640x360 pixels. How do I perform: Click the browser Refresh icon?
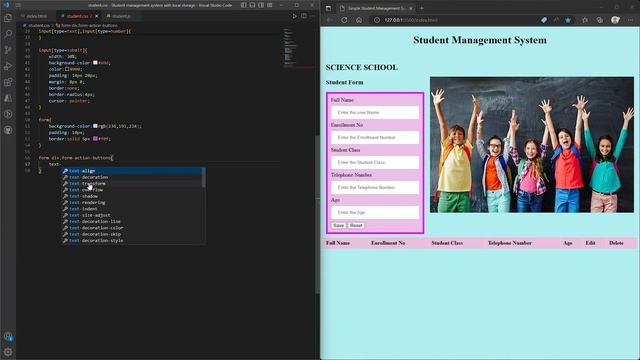tap(344, 20)
